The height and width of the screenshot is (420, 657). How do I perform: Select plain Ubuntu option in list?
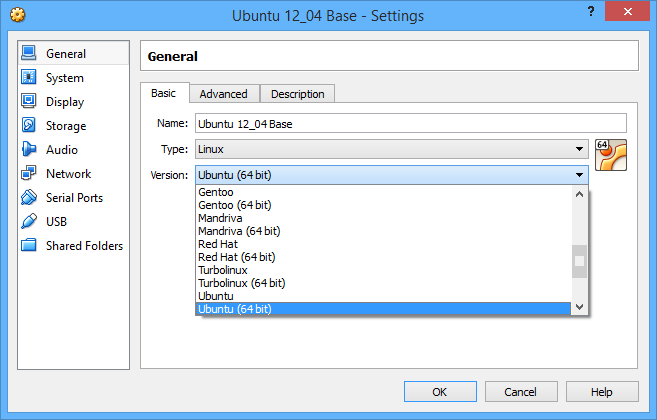(216, 296)
